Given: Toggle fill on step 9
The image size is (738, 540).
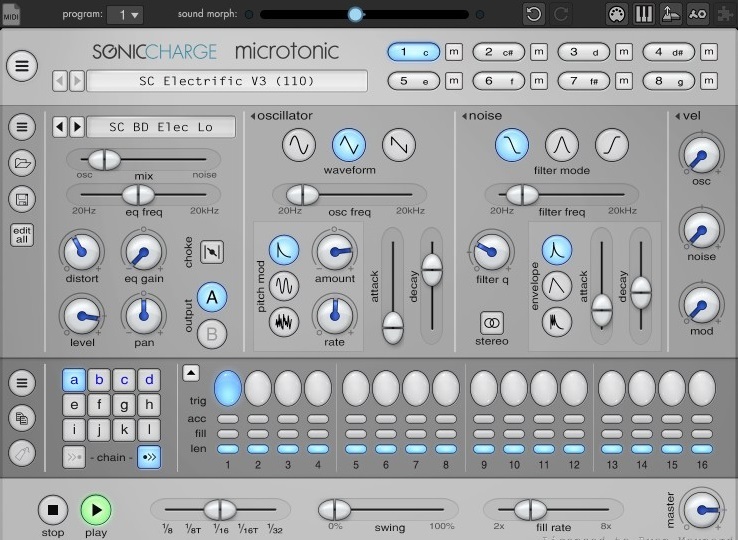Looking at the screenshot, I should point(484,434).
